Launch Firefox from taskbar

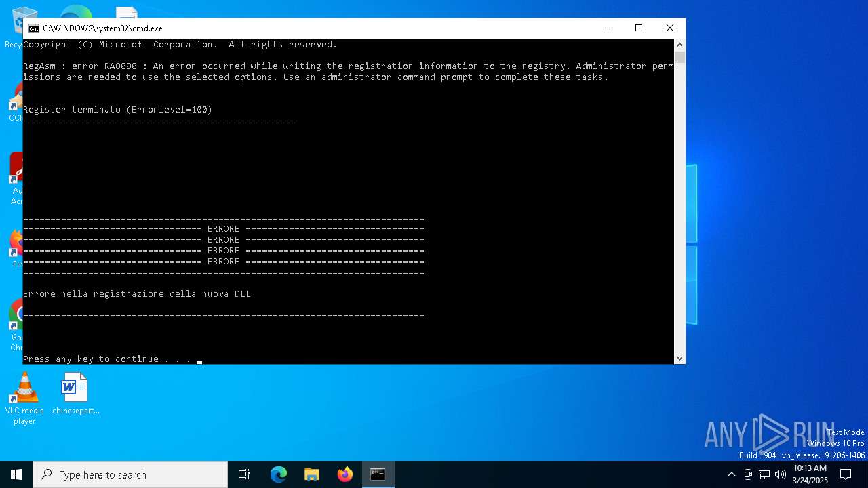(x=345, y=474)
